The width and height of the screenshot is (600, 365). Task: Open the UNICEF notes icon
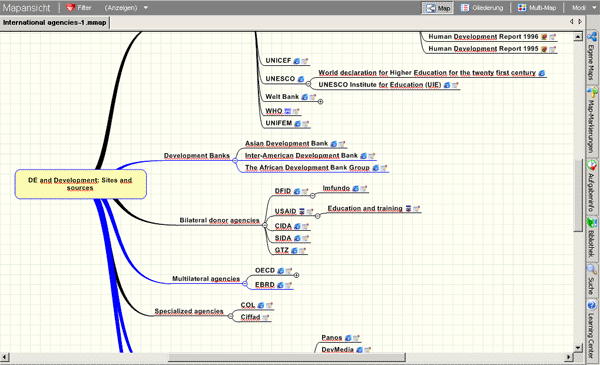tap(305, 61)
